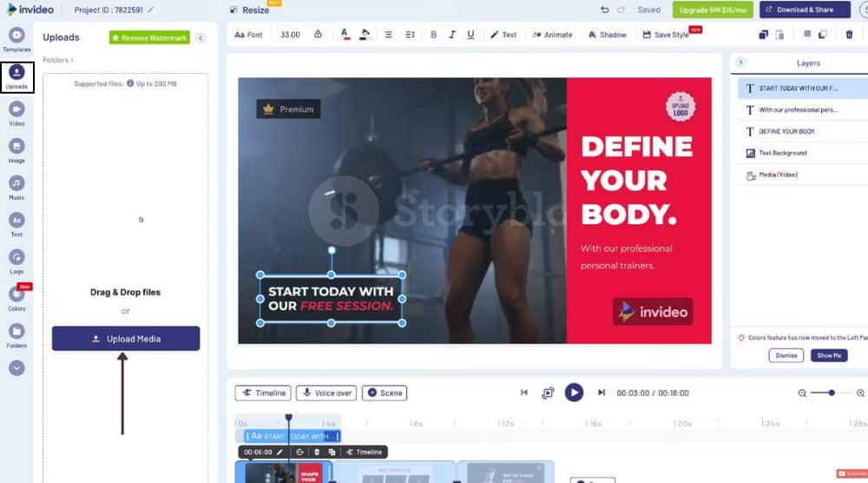Select the 'DEFINE YOUR BODY.' heading on canvas
The height and width of the screenshot is (483, 868).
point(636,181)
